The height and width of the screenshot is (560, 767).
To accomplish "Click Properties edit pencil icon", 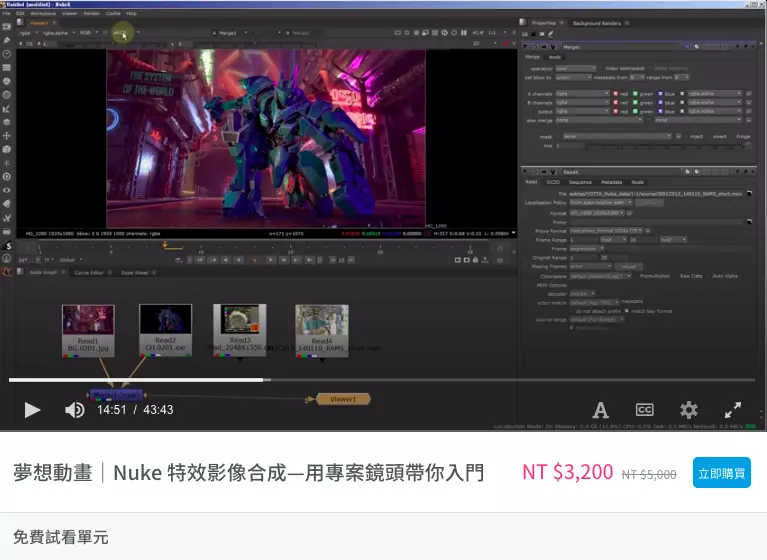I will click(551, 34).
